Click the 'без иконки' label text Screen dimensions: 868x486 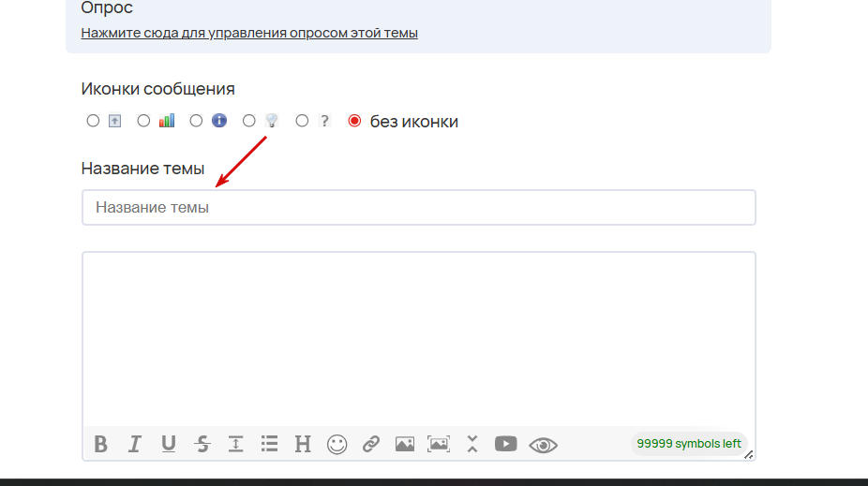(414, 122)
